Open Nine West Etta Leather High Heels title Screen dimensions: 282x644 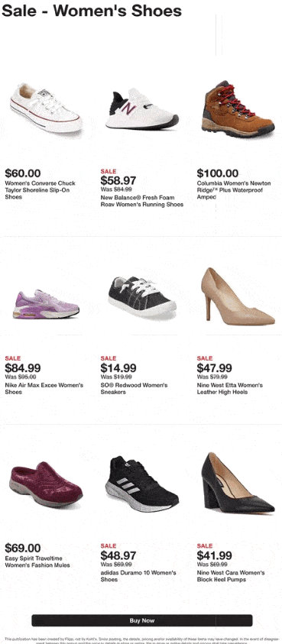(x=230, y=389)
